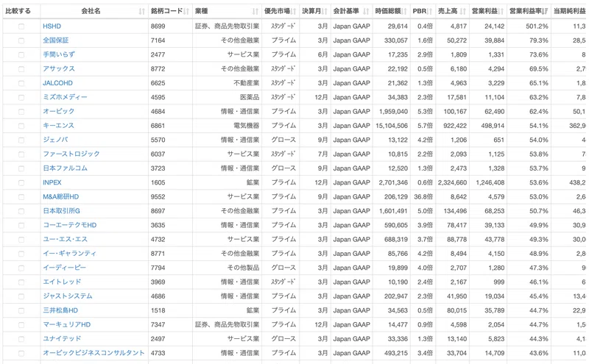Click 501.2% operating margin value
This screenshot has width=589, height=364.
pyautogui.click(x=537, y=26)
